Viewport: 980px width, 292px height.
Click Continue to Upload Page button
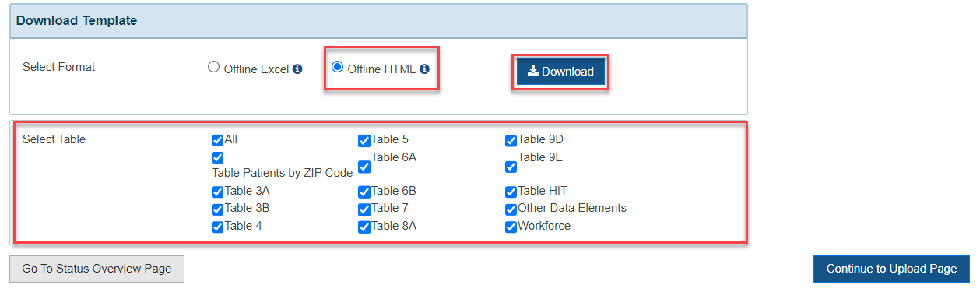pyautogui.click(x=891, y=269)
